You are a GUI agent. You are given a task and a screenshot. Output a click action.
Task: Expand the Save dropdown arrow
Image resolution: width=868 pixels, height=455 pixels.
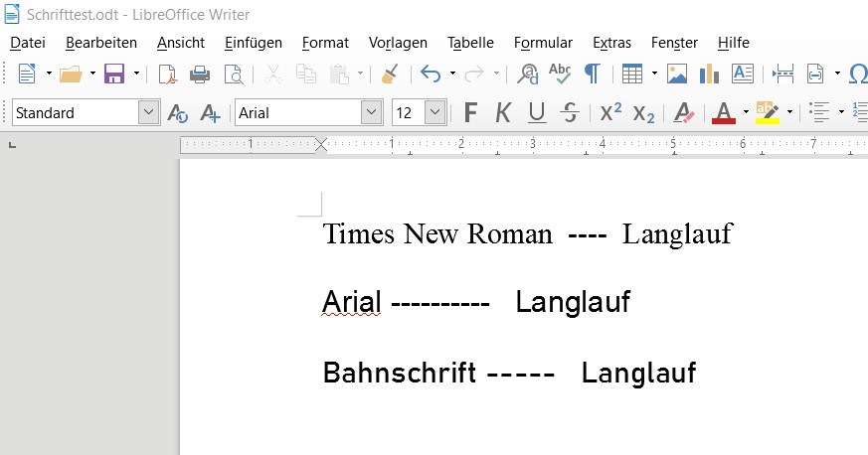[136, 74]
